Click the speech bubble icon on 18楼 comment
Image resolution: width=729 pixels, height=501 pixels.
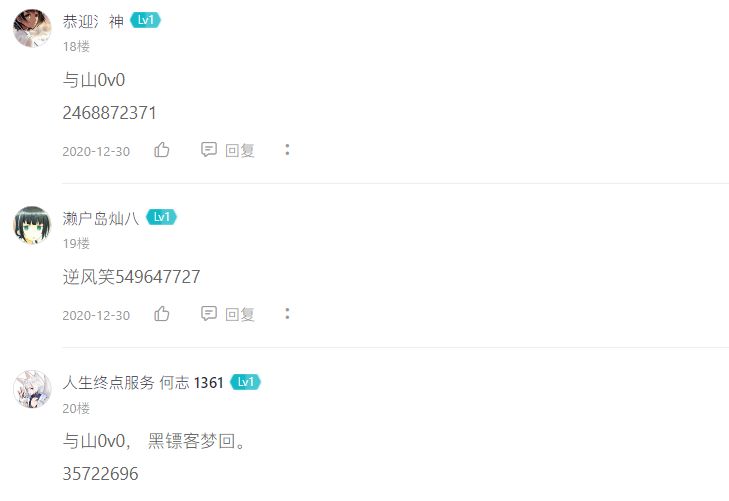coord(209,150)
